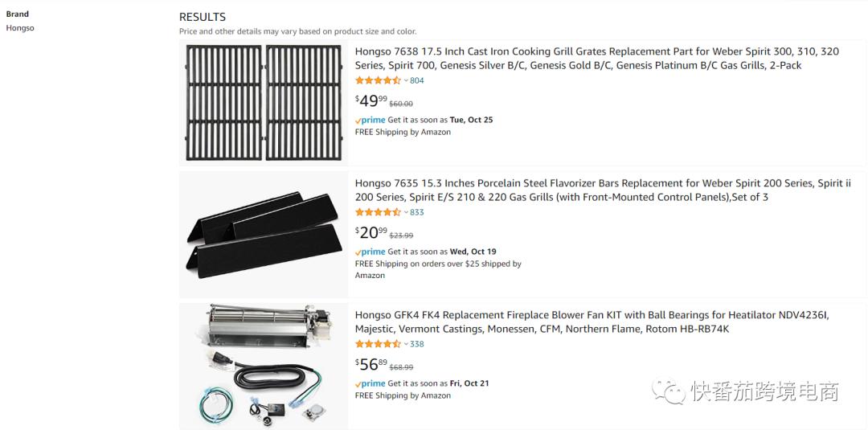The image size is (868, 430).
Task: Expand rating dropdown arrow beside 804 reviews
Action: coord(406,80)
